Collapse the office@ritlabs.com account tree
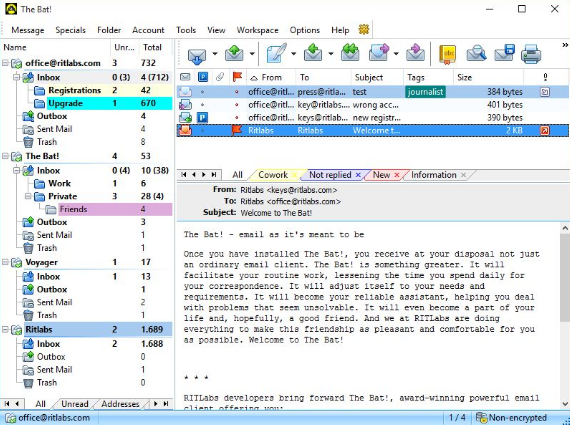The width and height of the screenshot is (570, 425). coord(5,63)
